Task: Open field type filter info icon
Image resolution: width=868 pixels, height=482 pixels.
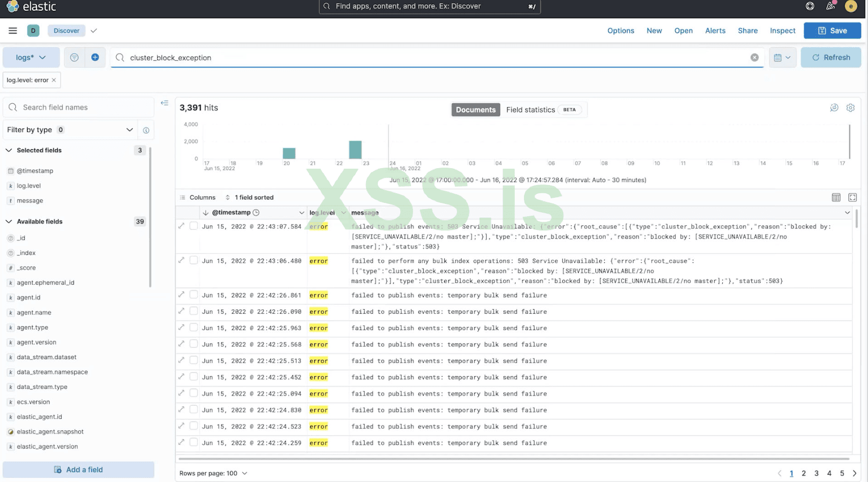Action: [146, 130]
